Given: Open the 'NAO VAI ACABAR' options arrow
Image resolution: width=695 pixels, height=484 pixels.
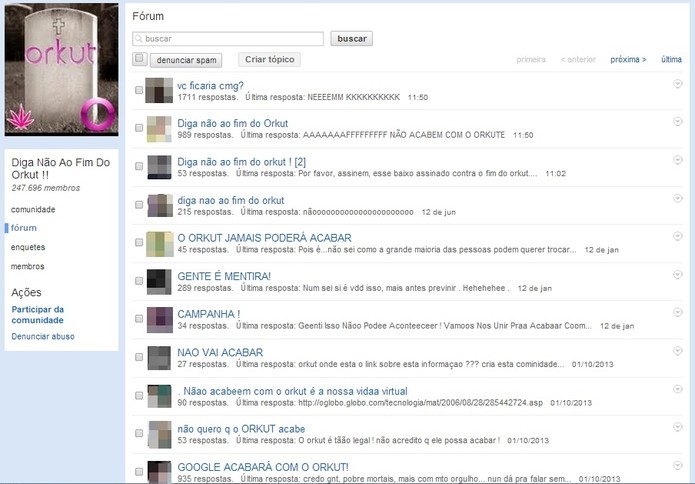Looking at the screenshot, I should pos(678,351).
